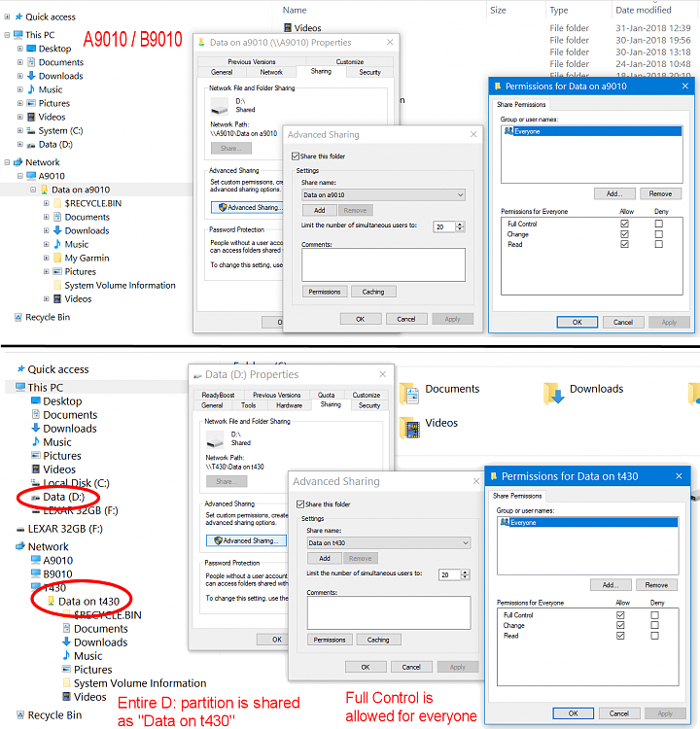Click the Everyone group icon in a9010 permissions
The width and height of the screenshot is (700, 729).
click(x=508, y=131)
